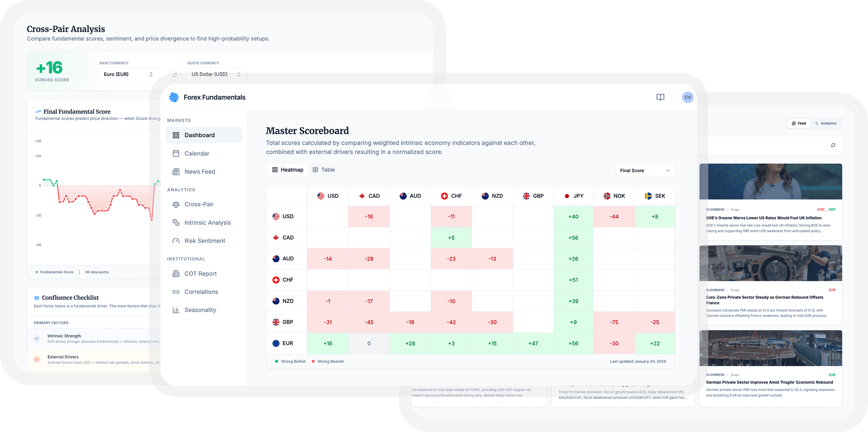Switch to the Dashboard menu item
Image resolution: width=868 pixels, height=432 pixels.
(199, 135)
